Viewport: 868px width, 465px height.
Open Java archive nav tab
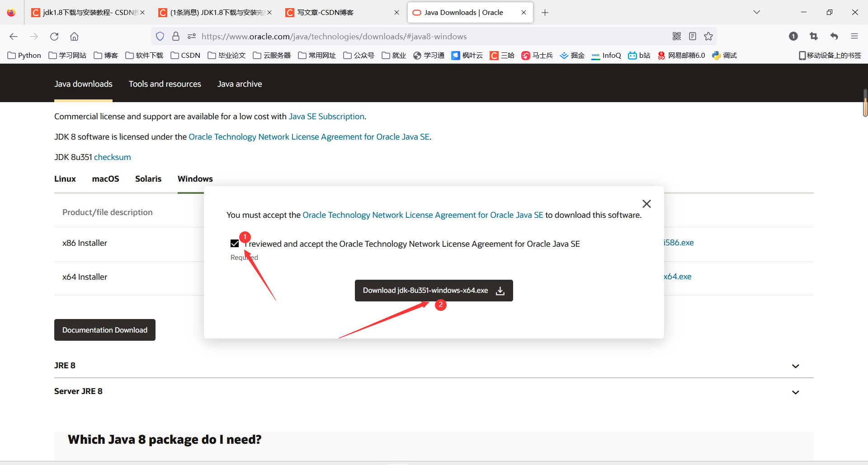[240, 84]
